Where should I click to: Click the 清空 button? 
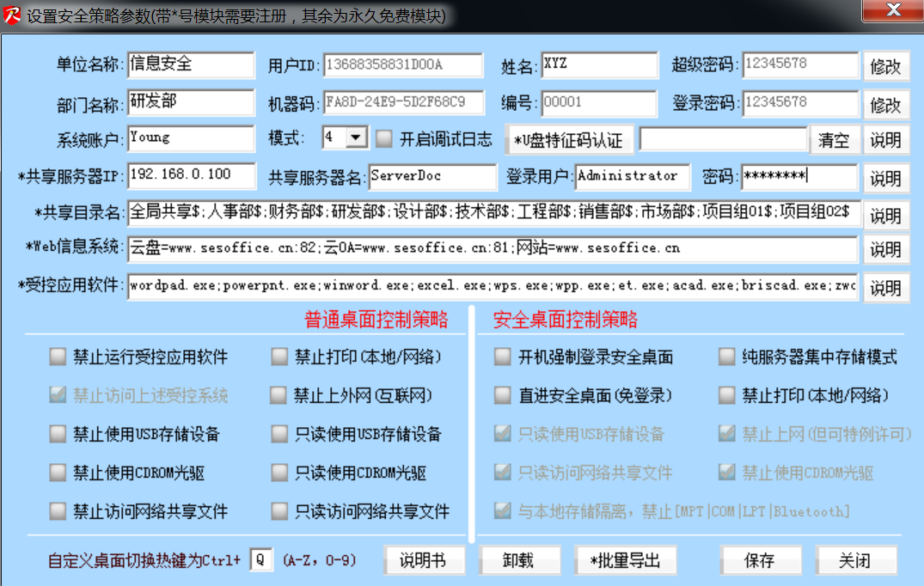[x=834, y=140]
